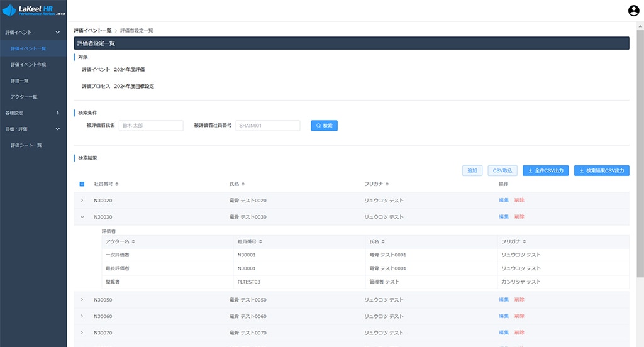This screenshot has height=347, width=644.
Task: Click the vertical page scrollbar
Action: coord(640,153)
